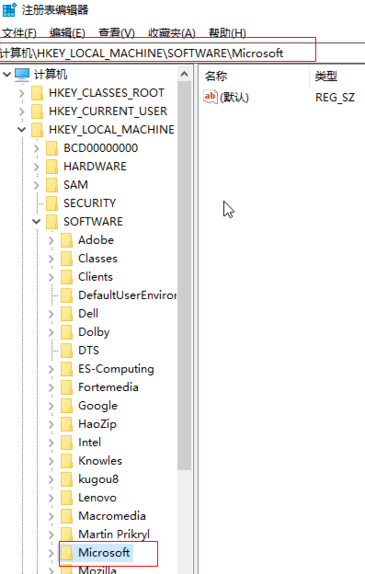Click the Knowles folder icon
Viewport: 365px width, 574px height.
(66, 461)
